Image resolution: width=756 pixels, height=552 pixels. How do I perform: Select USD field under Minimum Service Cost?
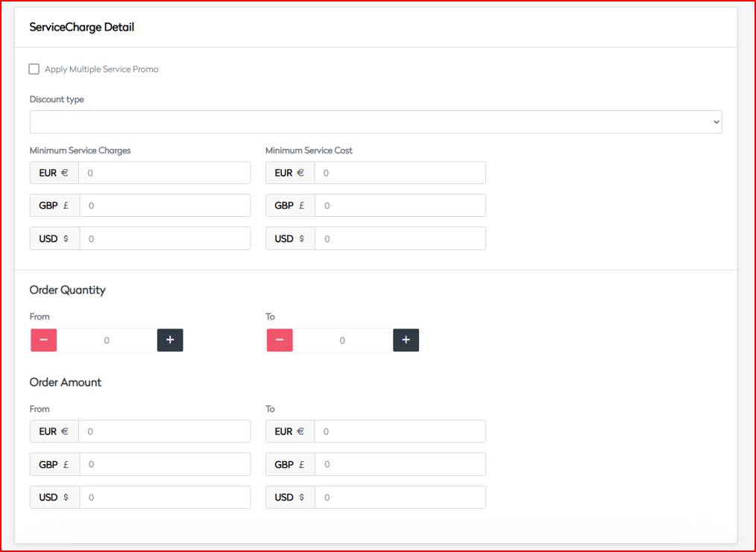click(x=400, y=238)
